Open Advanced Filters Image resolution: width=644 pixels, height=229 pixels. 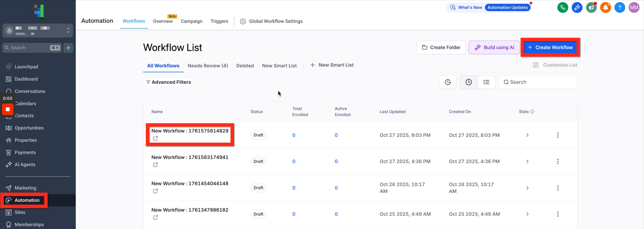[x=168, y=82]
